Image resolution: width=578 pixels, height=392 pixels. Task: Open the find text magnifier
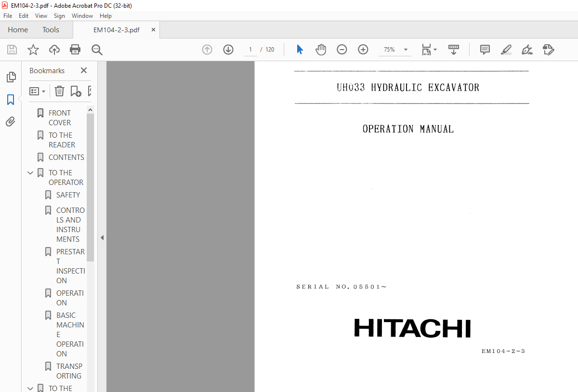pyautogui.click(x=97, y=50)
